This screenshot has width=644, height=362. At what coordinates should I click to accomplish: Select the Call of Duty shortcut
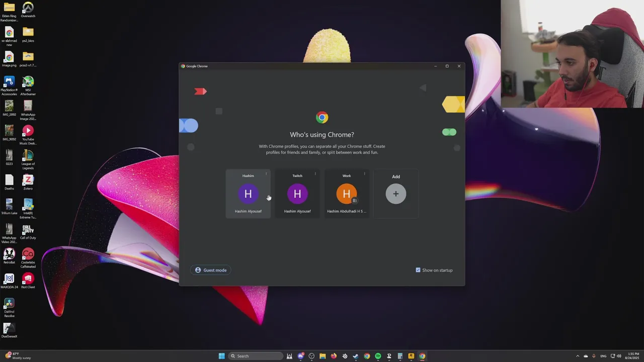(28, 232)
